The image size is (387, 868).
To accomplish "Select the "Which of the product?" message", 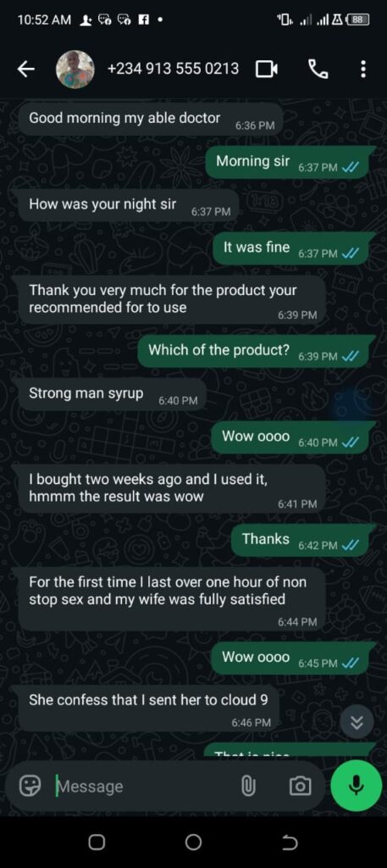I will click(x=252, y=352).
